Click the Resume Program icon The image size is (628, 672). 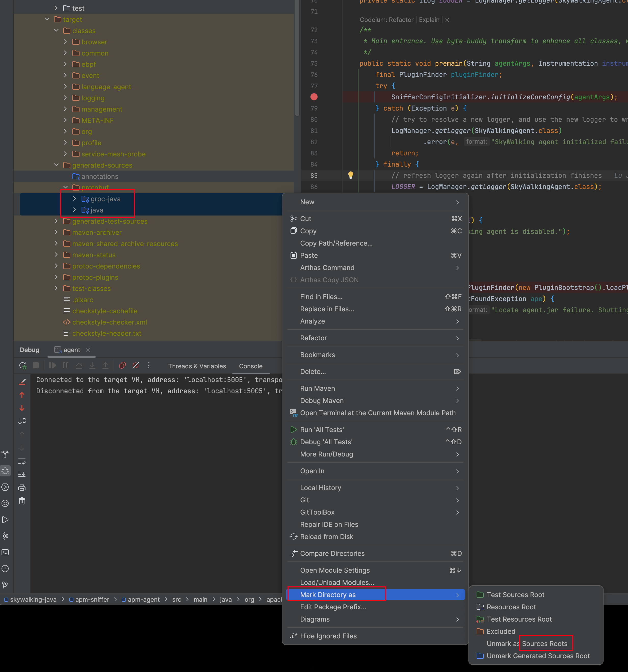click(x=53, y=365)
